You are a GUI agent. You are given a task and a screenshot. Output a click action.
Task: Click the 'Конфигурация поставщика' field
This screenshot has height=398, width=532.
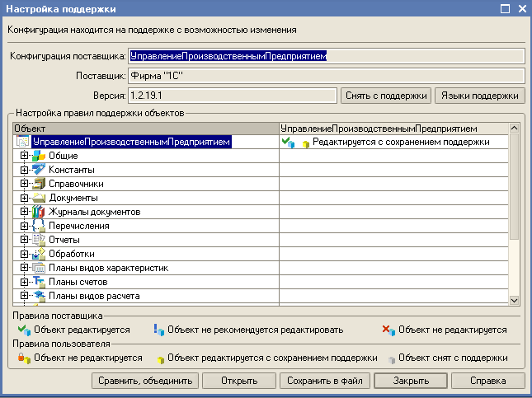pos(327,56)
